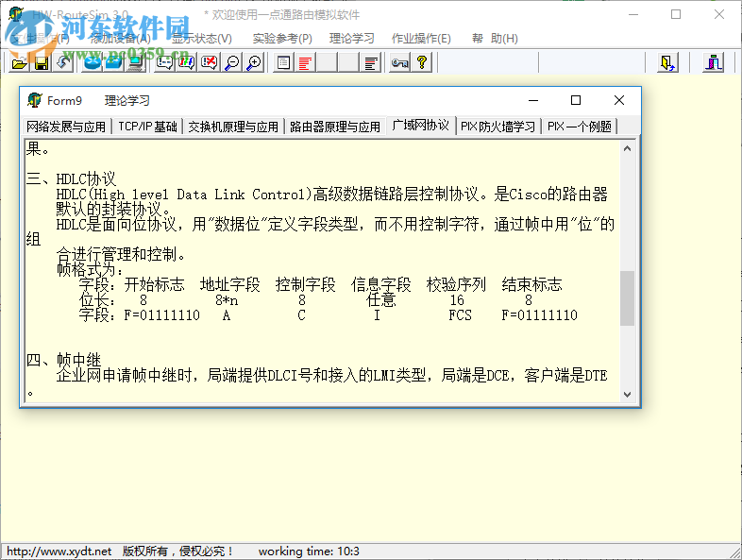The image size is (742, 560).
Task: Click the working time status text
Action: click(309, 552)
